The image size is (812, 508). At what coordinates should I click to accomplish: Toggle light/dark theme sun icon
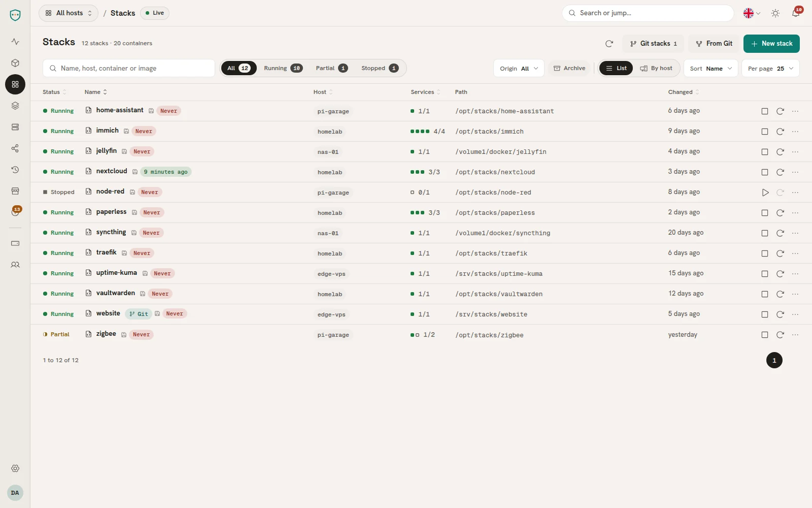775,13
